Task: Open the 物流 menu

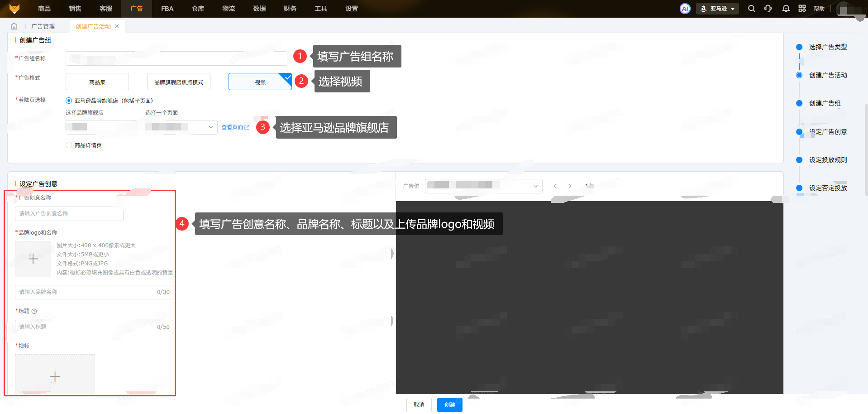Action: coord(229,9)
